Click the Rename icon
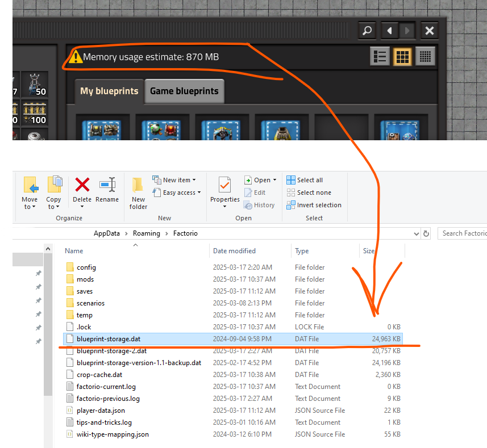The image size is (487, 448). [x=107, y=185]
